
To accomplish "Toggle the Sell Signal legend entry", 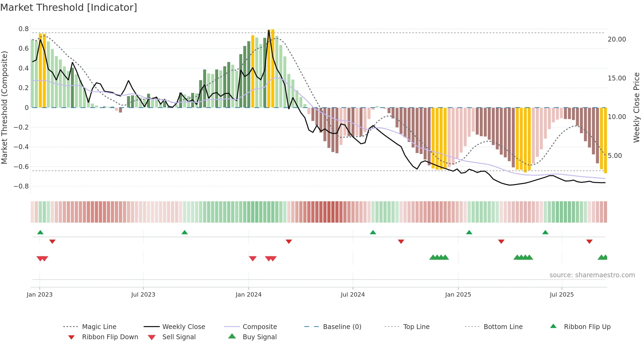I will [x=172, y=337].
